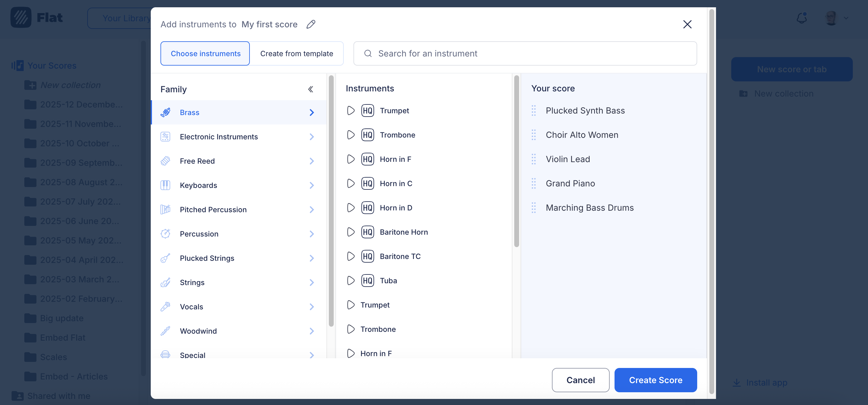
Task: Click the Cancel button
Action: coord(580,380)
